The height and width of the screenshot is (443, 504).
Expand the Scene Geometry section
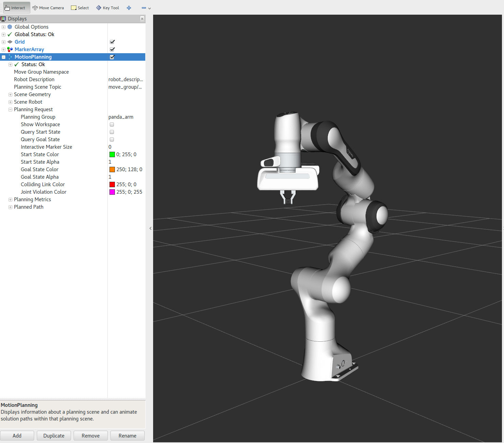pos(10,94)
